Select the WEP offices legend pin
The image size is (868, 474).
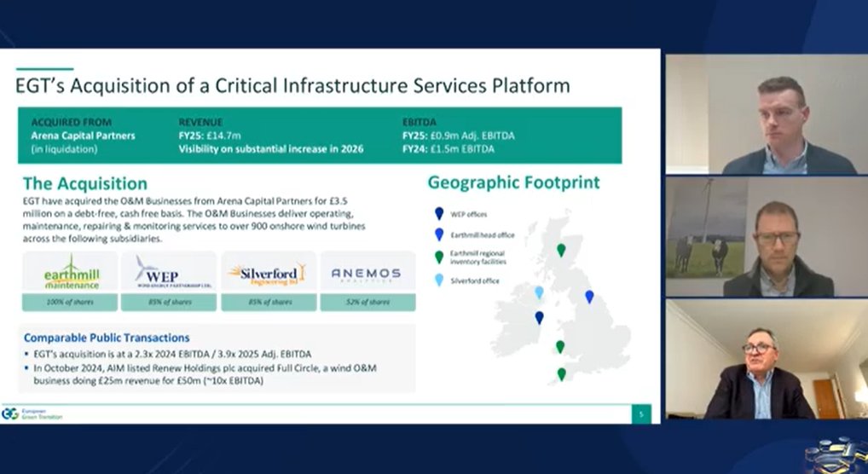pos(439,214)
